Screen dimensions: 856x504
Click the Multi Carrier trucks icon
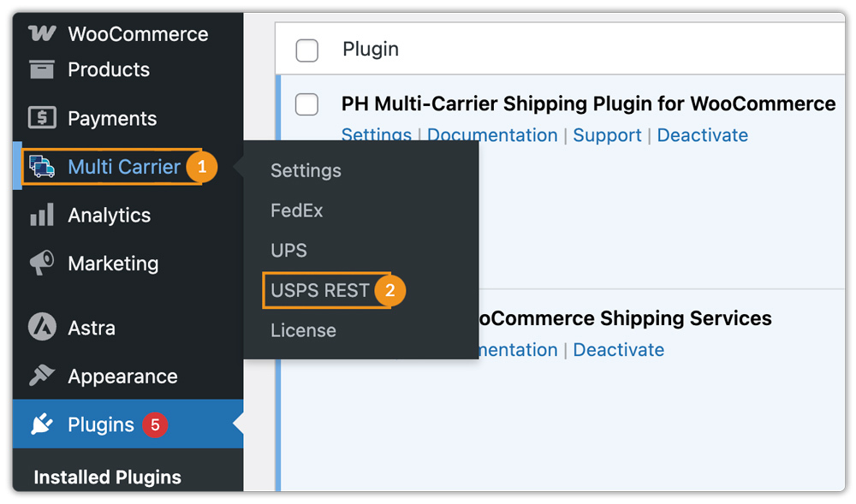point(42,166)
